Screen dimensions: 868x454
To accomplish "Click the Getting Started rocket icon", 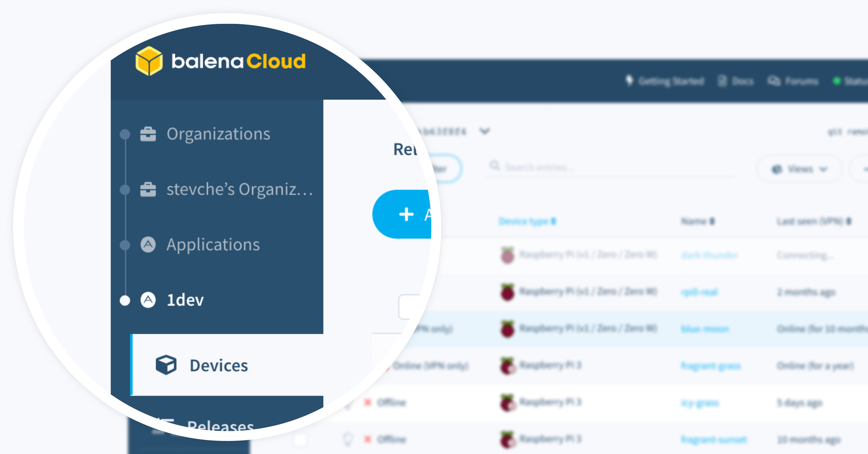I will tap(630, 81).
